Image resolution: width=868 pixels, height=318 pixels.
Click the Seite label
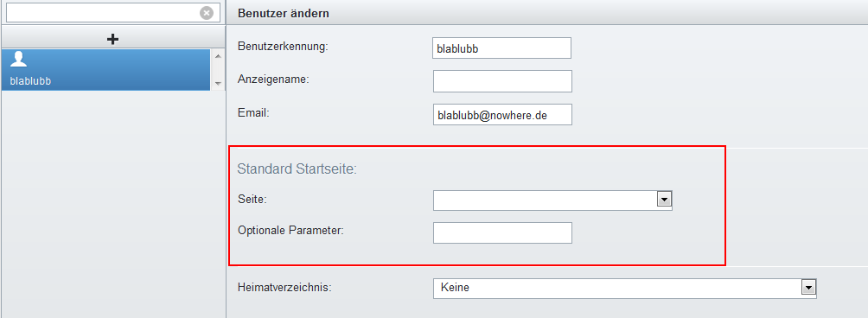pos(252,199)
